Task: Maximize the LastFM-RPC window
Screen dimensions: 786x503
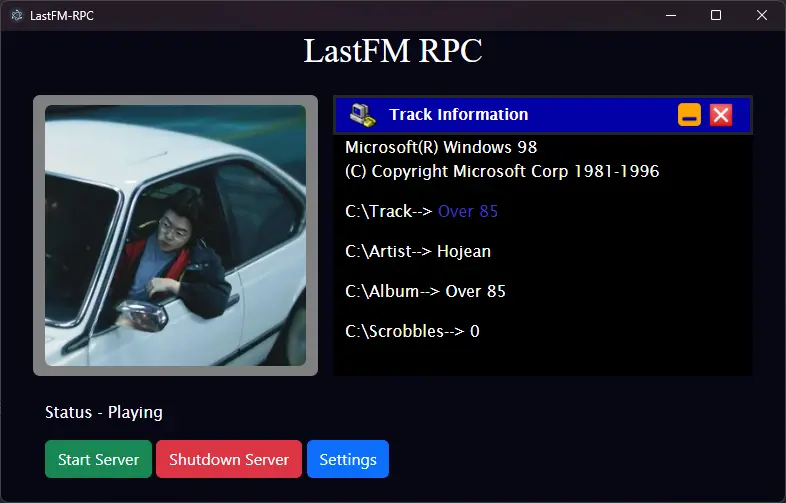Action: (716, 16)
